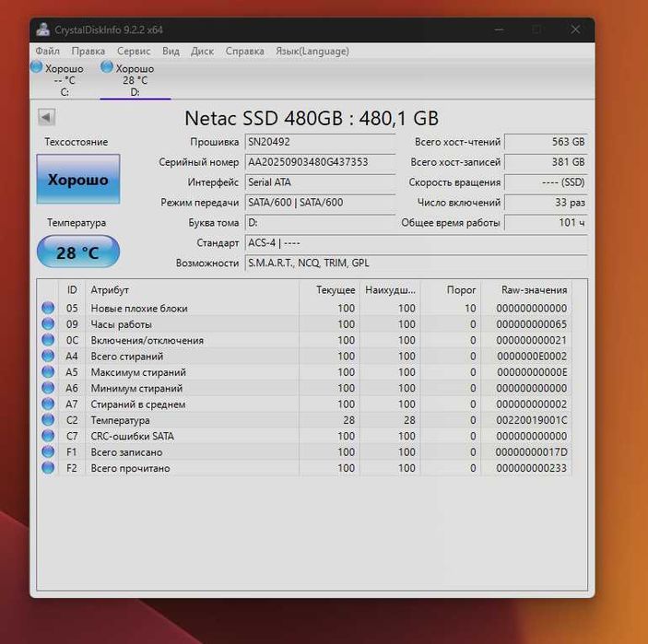Select the Минимум стираний attribute row
This screenshot has height=644, width=648.
coord(304,388)
